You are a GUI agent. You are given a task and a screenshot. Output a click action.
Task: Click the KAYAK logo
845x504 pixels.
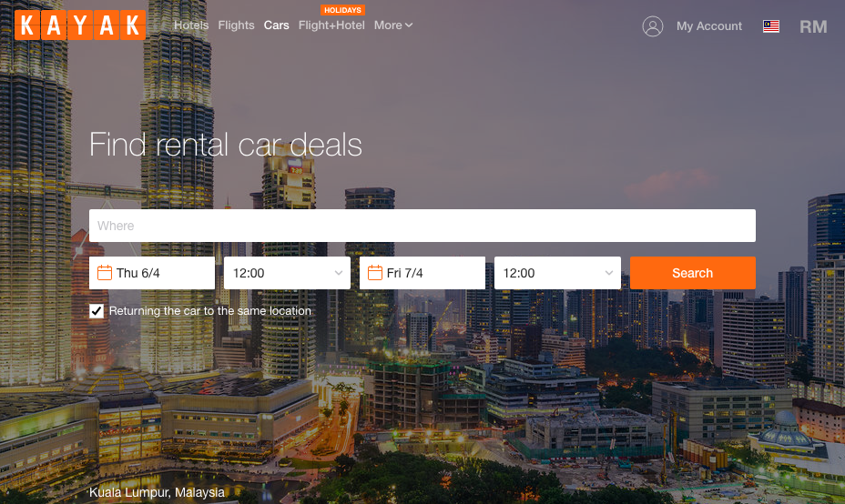tap(80, 25)
